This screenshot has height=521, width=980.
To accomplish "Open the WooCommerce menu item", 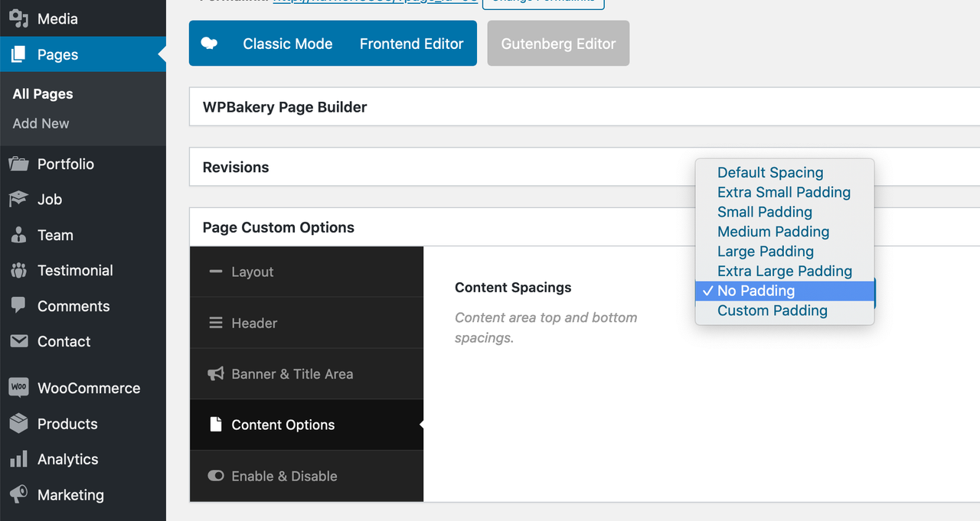I will tap(83, 388).
